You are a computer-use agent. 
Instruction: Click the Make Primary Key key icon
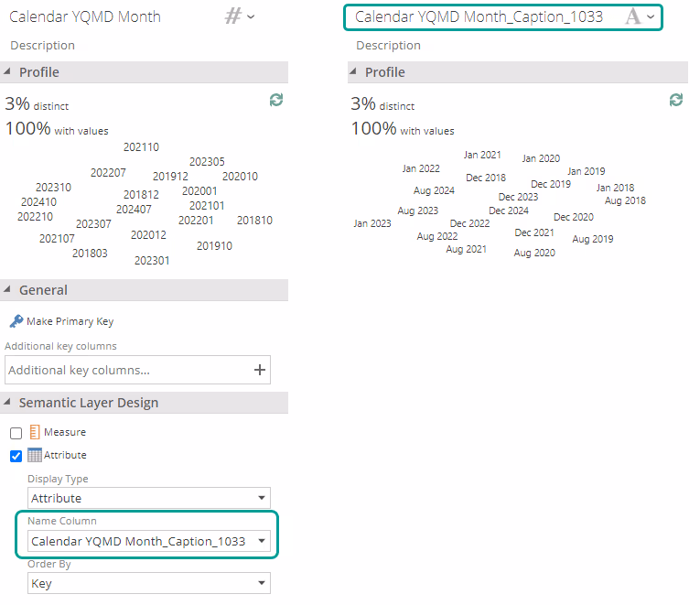pos(16,321)
